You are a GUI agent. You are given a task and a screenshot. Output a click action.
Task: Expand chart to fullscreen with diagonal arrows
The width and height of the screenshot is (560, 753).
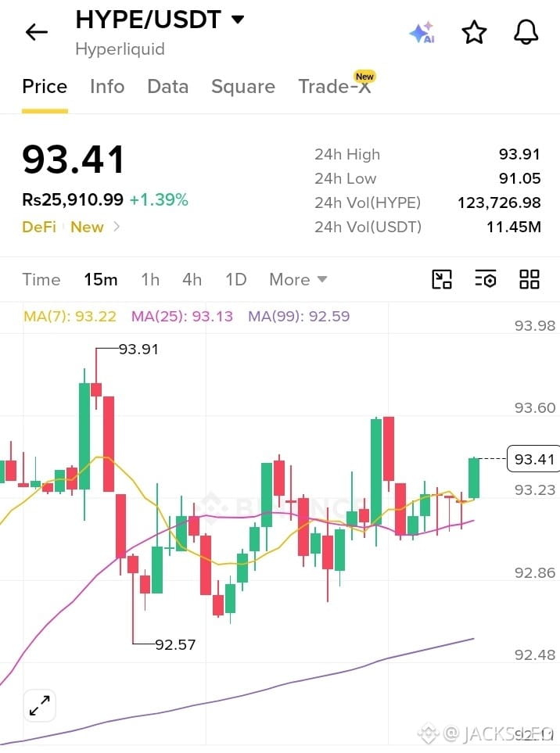pyautogui.click(x=39, y=705)
